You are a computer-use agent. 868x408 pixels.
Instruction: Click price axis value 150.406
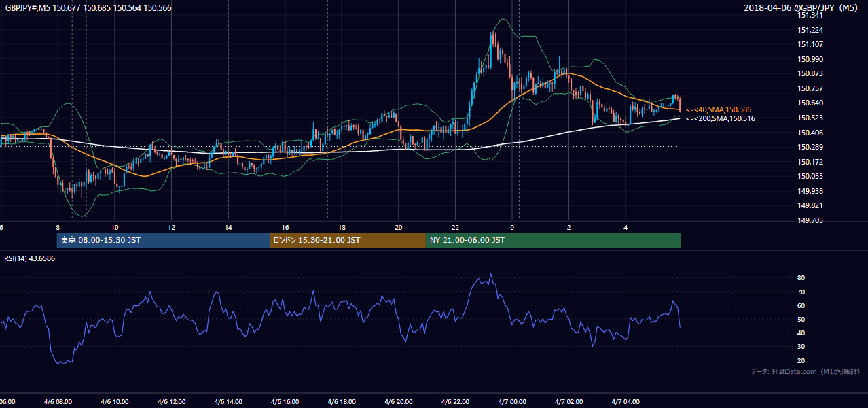[810, 133]
